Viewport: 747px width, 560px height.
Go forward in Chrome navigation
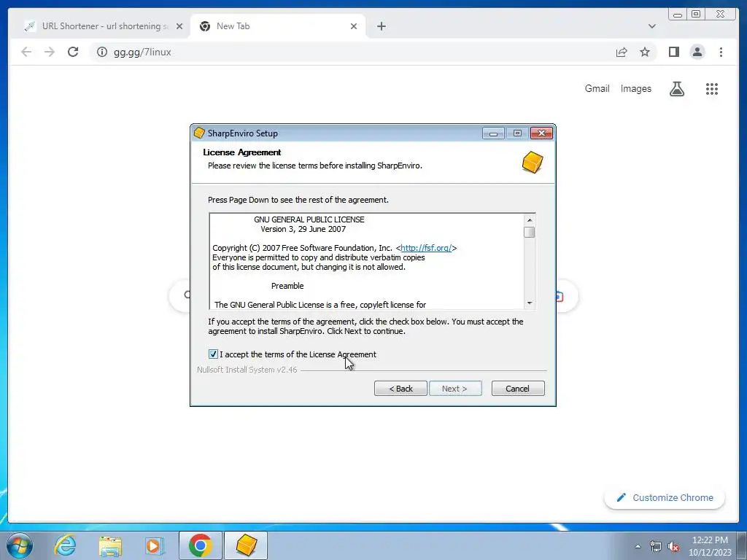pyautogui.click(x=50, y=52)
